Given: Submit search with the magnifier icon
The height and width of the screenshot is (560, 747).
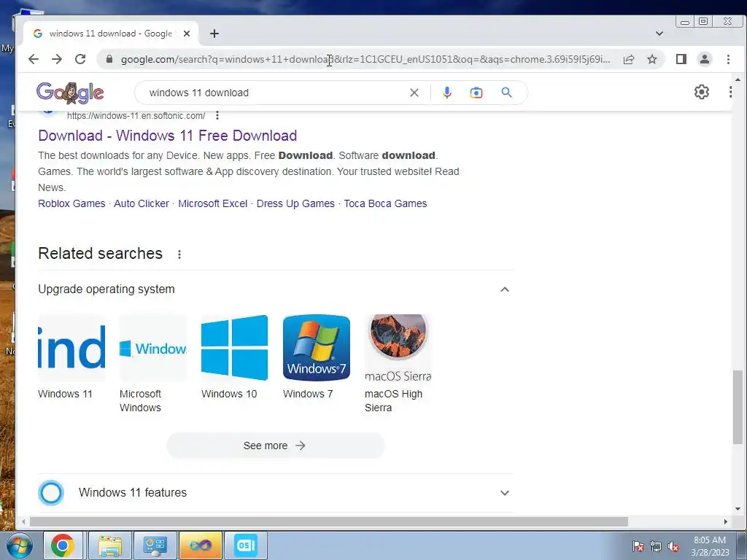Looking at the screenshot, I should [x=506, y=93].
